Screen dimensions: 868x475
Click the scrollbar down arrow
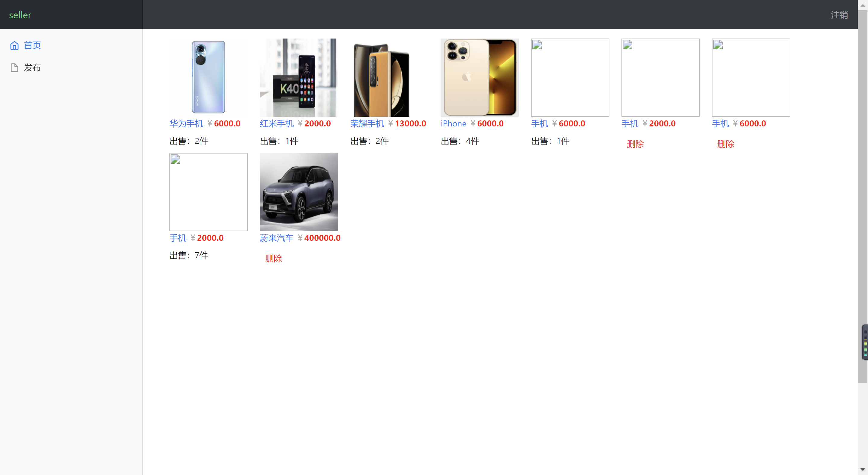tap(863, 470)
